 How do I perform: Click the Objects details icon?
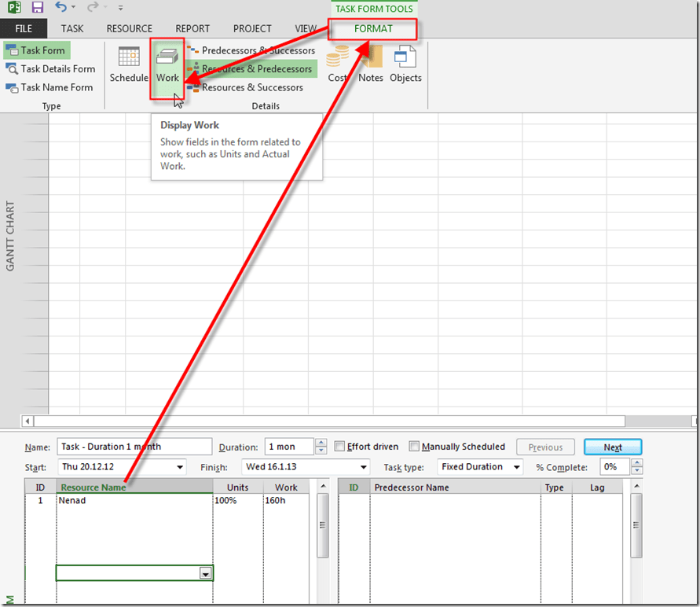[405, 64]
